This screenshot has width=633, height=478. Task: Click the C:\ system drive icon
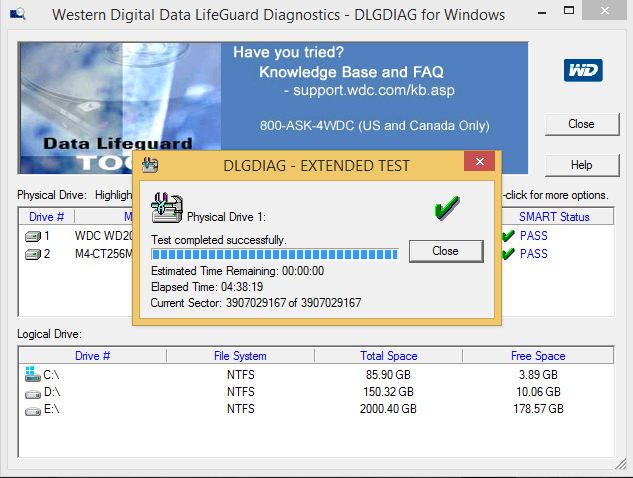33,374
